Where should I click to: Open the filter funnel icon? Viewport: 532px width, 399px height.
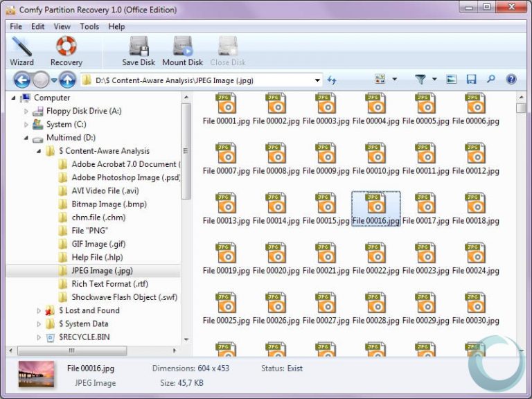click(420, 80)
